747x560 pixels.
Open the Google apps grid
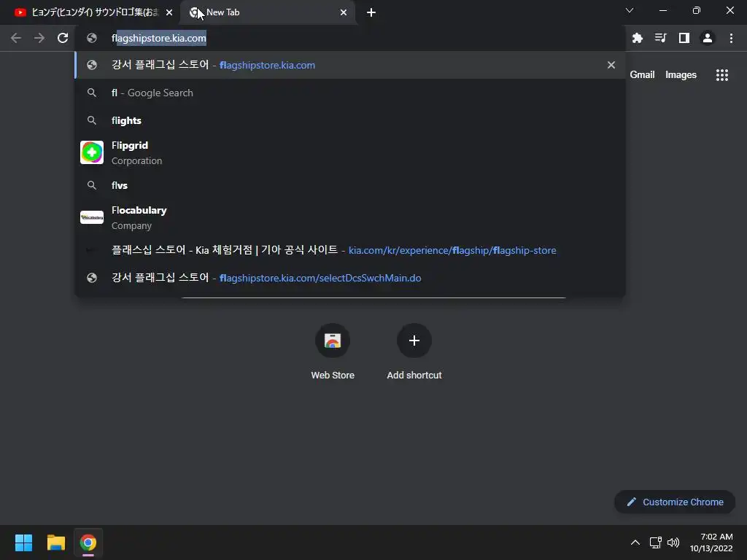coord(721,75)
